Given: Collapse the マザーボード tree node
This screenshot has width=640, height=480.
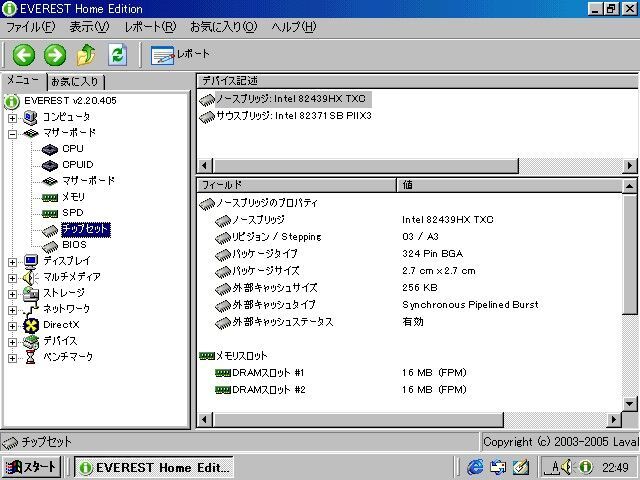Looking at the screenshot, I should click(x=12, y=134).
